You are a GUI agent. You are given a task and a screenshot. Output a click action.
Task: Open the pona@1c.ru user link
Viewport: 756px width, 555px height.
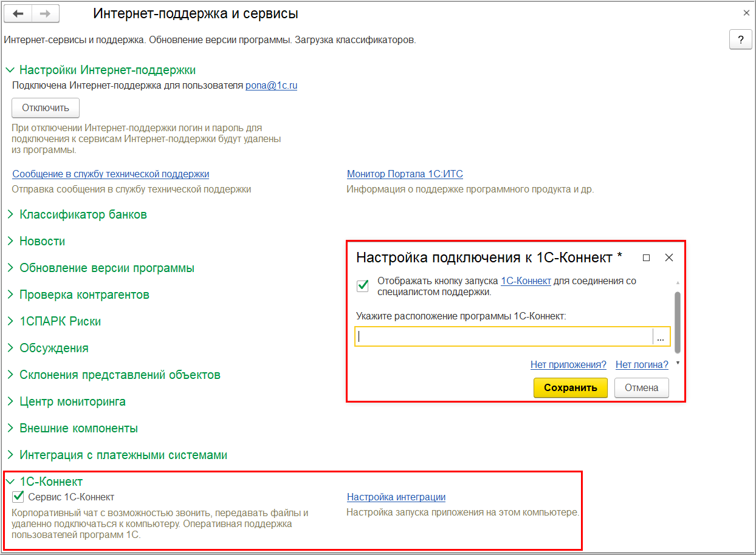pos(271,86)
